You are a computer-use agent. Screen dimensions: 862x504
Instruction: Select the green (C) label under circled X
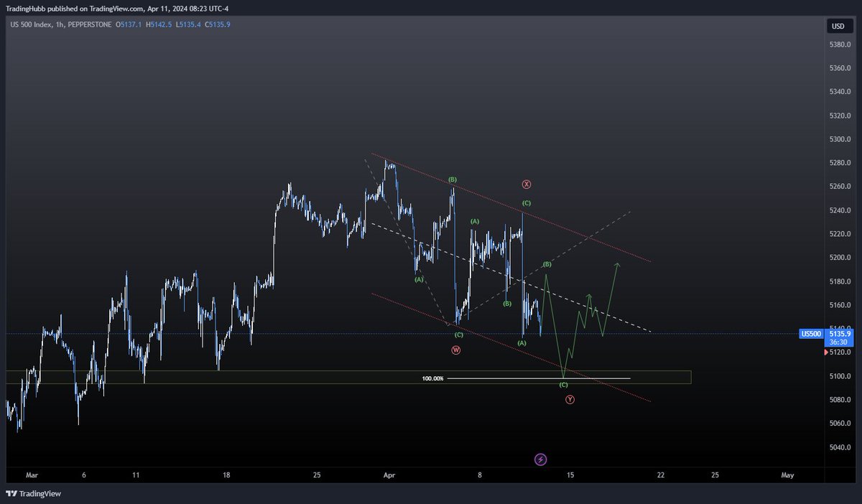527,203
